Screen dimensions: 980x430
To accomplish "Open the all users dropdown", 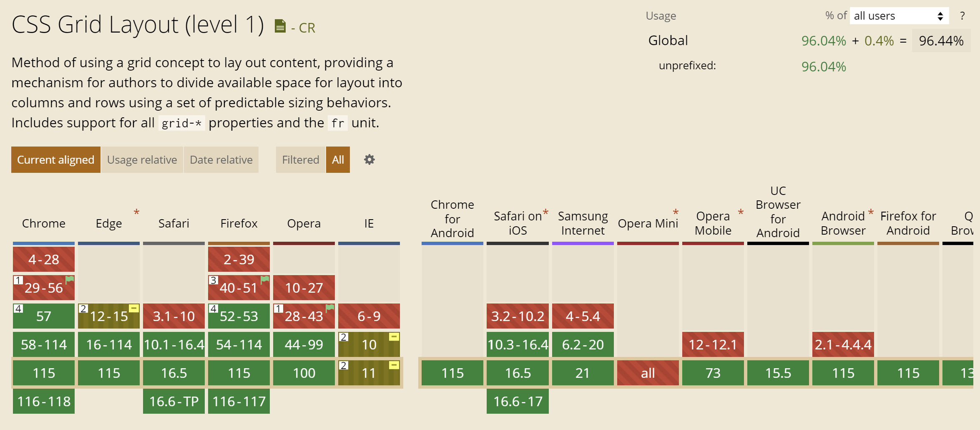I will tap(898, 15).
